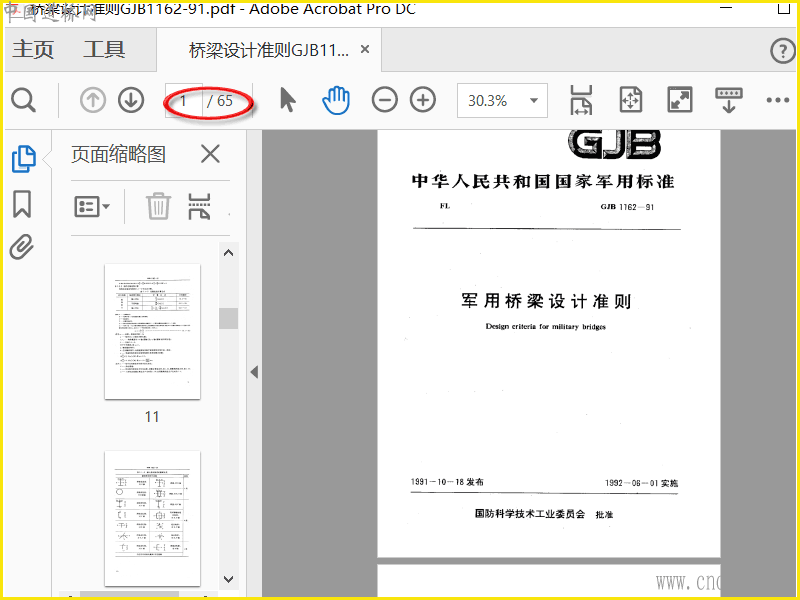Close the 桥梁设计准则 document tab

(x=365, y=49)
